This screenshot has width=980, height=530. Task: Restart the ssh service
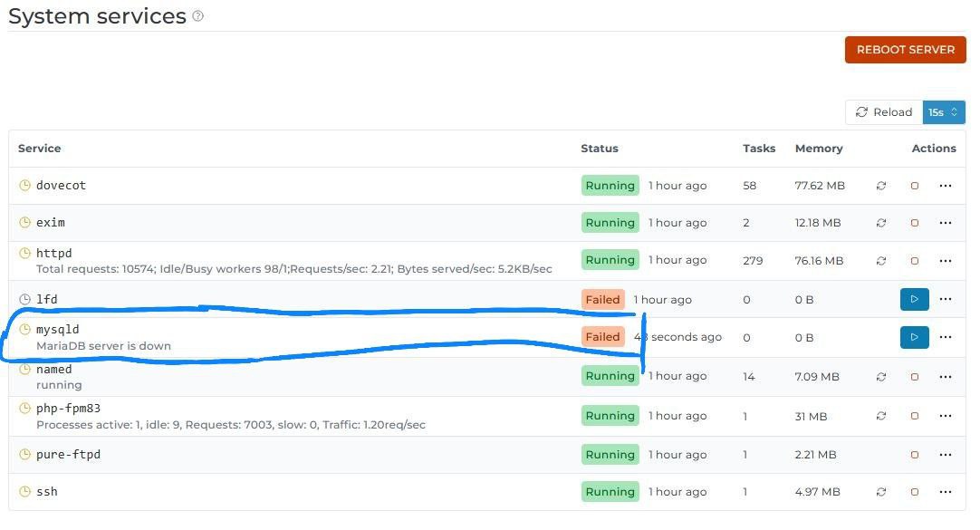[x=880, y=492]
